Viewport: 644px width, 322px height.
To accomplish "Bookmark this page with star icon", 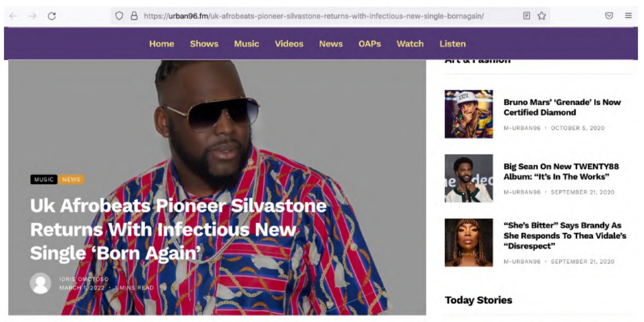I will tap(541, 16).
